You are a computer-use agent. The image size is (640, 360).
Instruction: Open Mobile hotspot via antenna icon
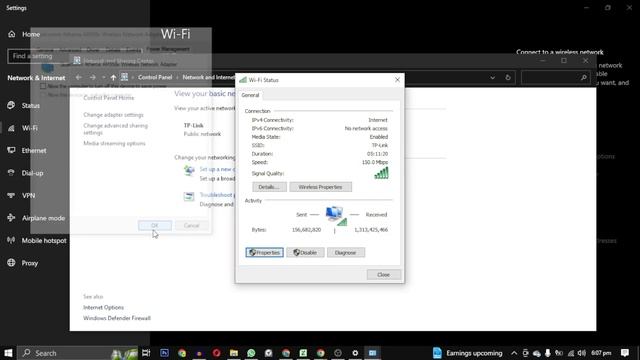click(x=11, y=240)
